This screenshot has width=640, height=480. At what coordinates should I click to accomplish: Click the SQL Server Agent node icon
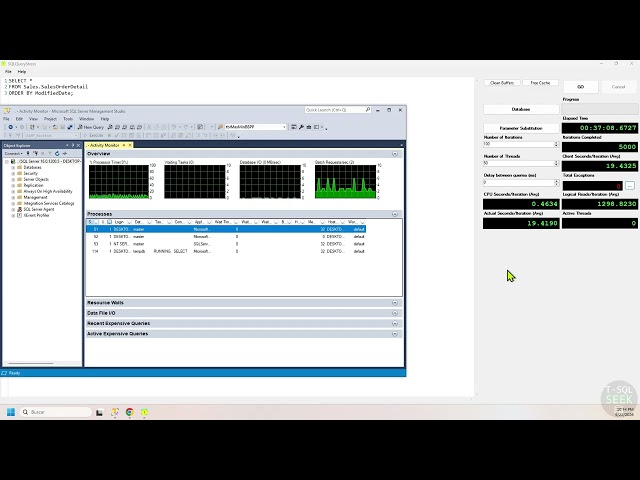(x=19, y=209)
